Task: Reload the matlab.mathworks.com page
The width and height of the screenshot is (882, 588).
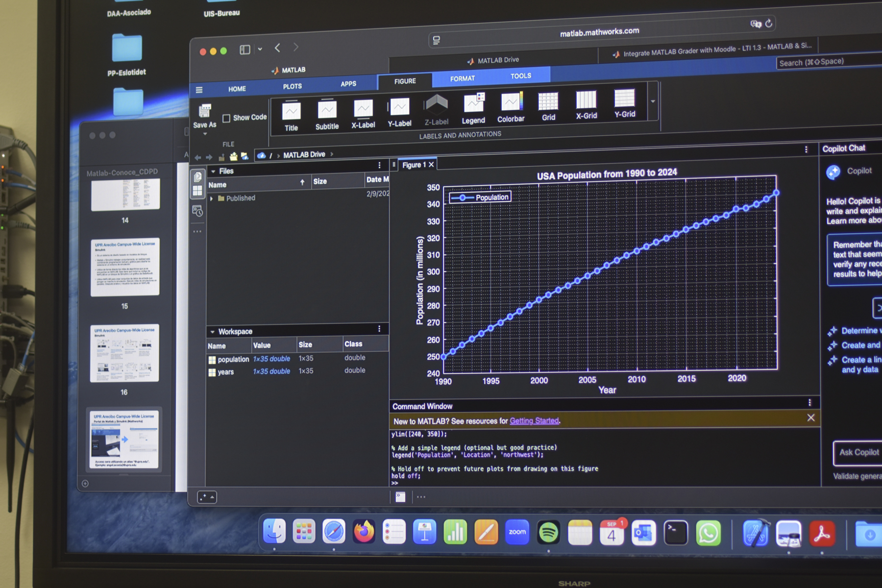Action: pos(769,23)
